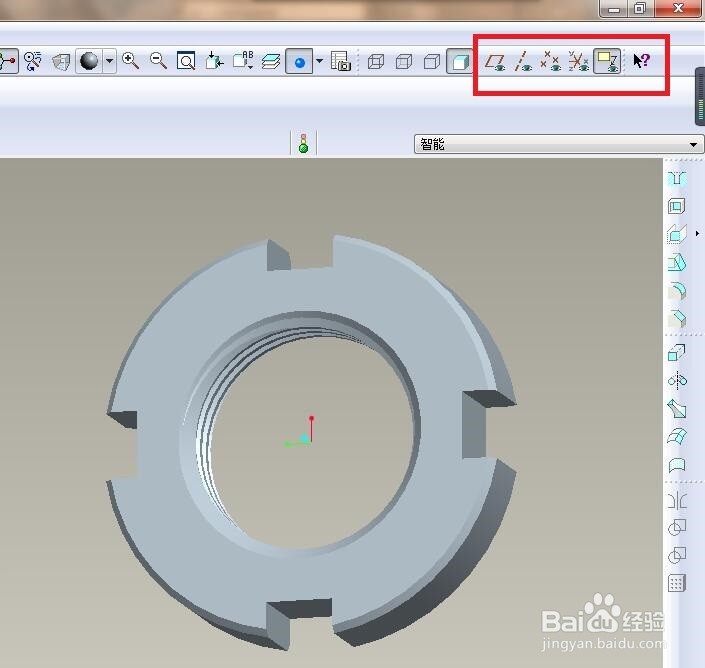
Task: Open the Reorient view tool
Action: (214, 61)
